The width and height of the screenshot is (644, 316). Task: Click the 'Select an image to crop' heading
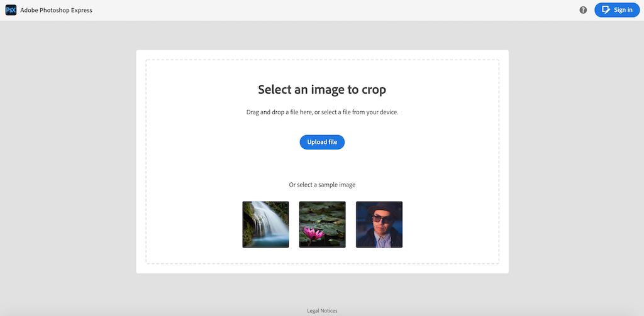tap(322, 89)
